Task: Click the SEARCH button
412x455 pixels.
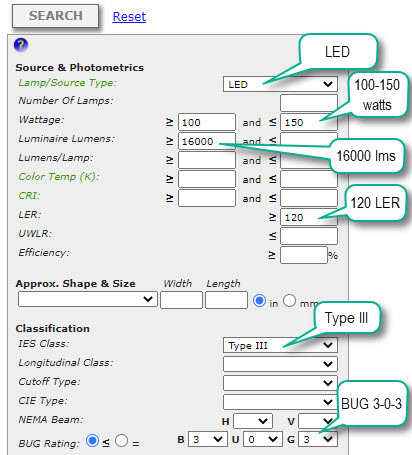Action: [x=55, y=16]
